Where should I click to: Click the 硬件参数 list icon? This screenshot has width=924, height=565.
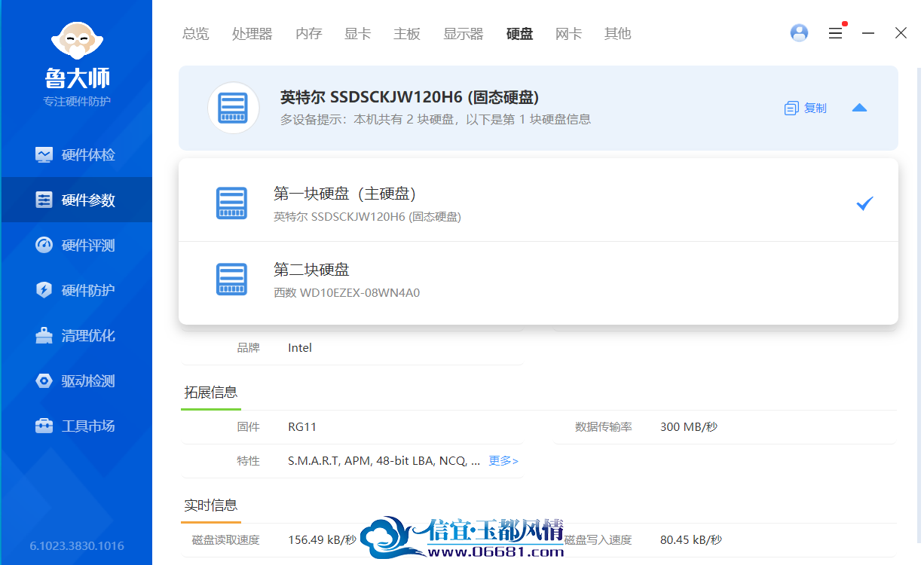(x=44, y=200)
